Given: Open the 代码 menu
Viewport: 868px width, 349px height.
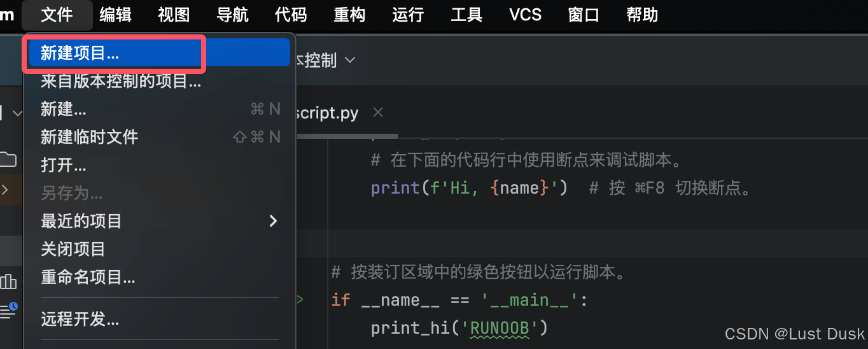Looking at the screenshot, I should tap(291, 15).
